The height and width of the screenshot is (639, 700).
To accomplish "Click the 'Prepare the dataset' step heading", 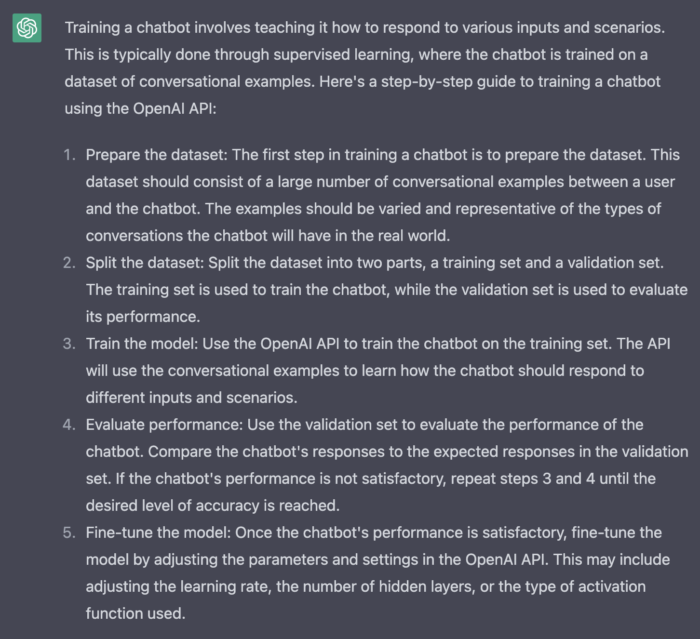I will click(157, 155).
